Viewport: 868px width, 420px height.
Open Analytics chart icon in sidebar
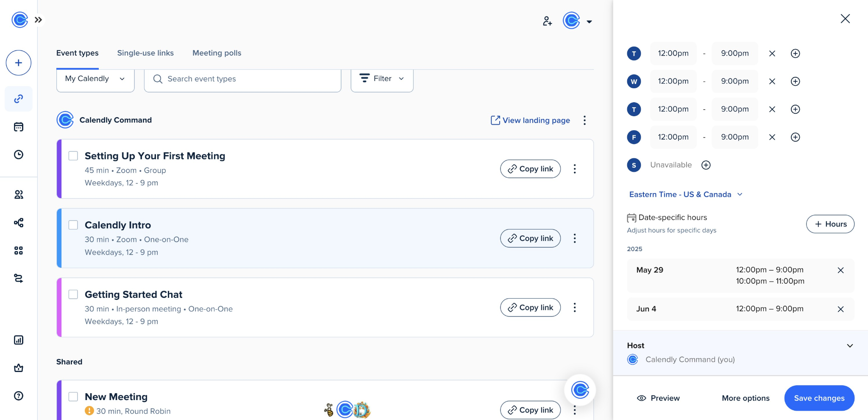19,340
